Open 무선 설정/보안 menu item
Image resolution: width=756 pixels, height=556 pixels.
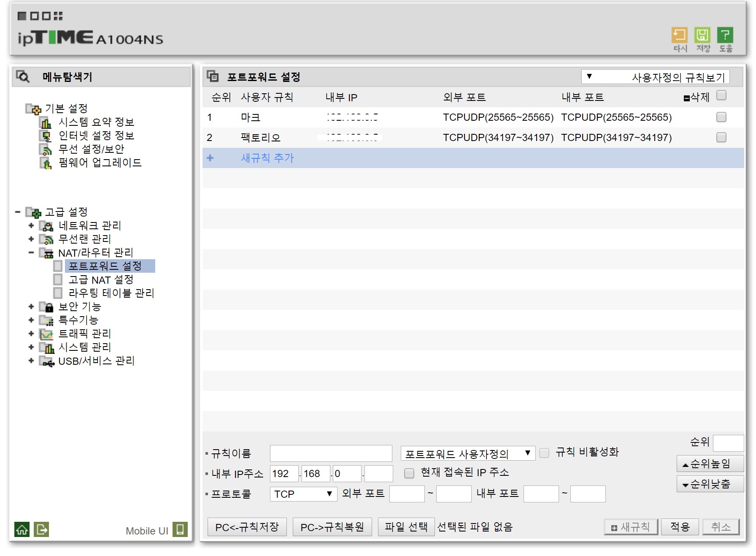[x=91, y=149]
